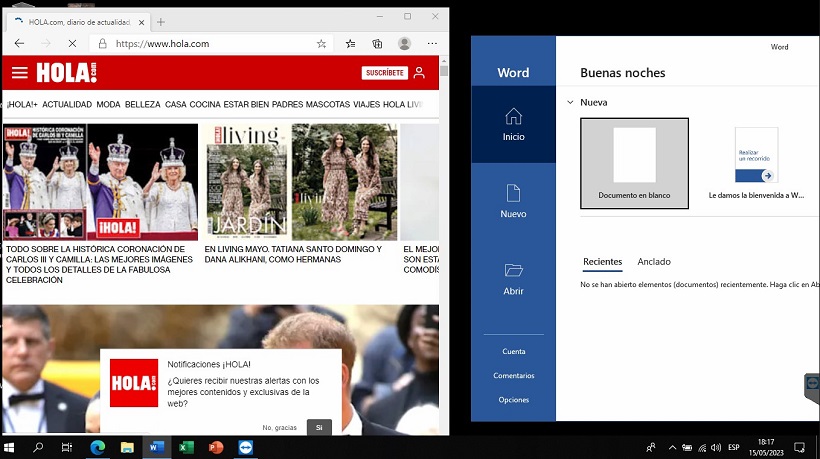
Task: Open Edge settings and more menu
Action: 432,43
